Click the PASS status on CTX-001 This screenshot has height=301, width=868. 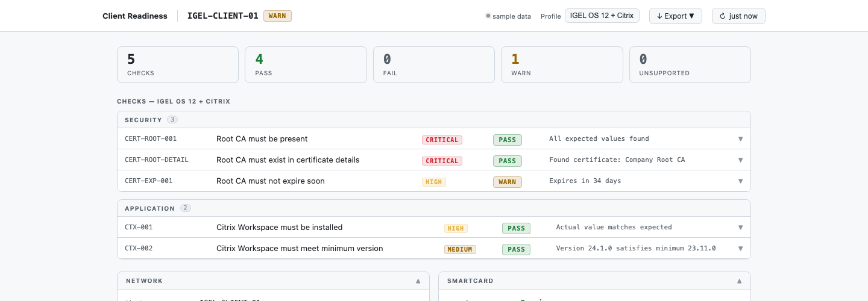pyautogui.click(x=517, y=228)
